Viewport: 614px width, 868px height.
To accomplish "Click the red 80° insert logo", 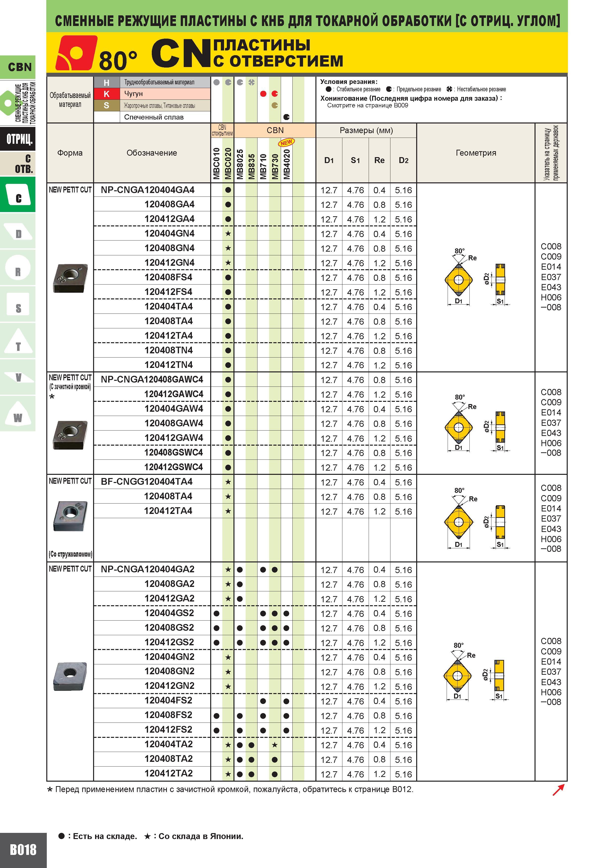I will 76,52.
